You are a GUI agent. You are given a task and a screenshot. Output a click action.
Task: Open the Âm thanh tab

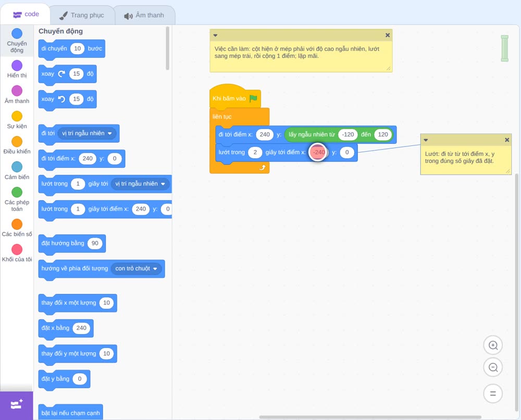(144, 15)
